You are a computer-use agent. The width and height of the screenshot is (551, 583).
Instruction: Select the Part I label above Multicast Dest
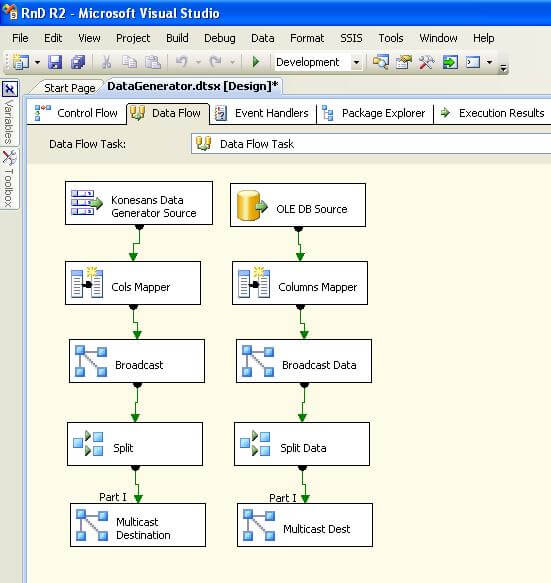(283, 498)
